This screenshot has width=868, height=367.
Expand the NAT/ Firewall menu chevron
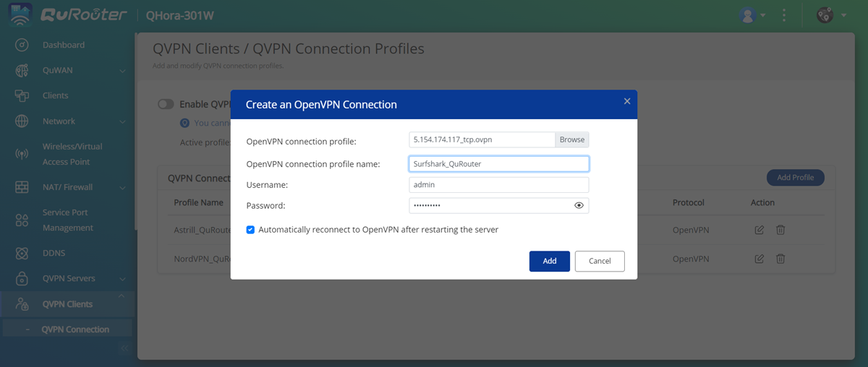pos(123,188)
